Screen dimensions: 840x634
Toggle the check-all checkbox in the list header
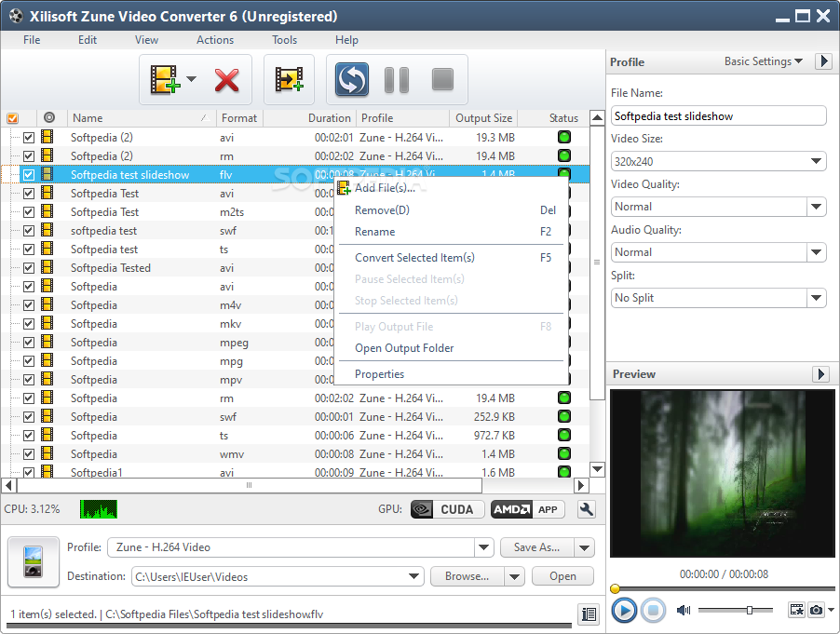13,118
